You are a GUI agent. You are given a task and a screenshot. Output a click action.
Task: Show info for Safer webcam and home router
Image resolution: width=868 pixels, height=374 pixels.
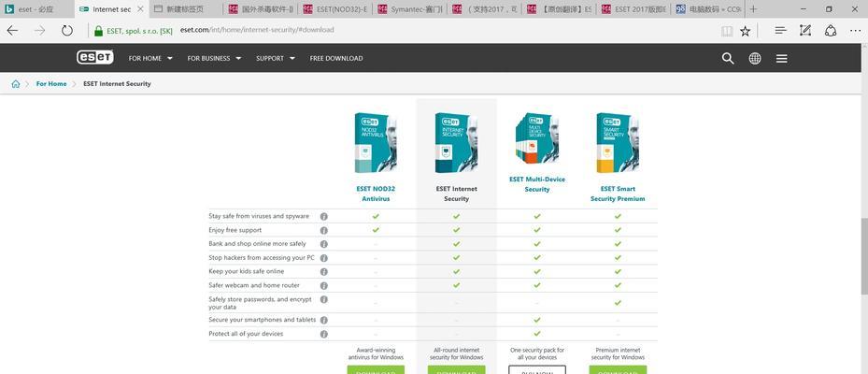tap(324, 285)
